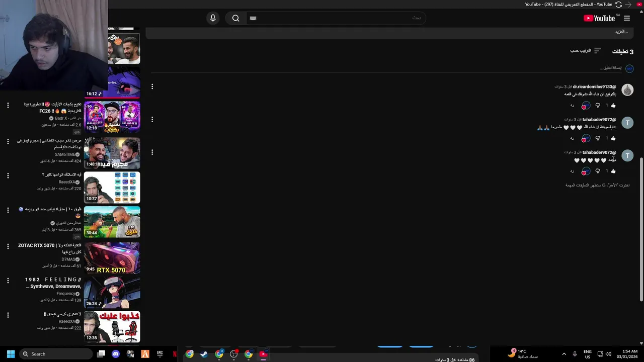The image size is (644, 362).
Task: Click the browser refresh icon
Action: (618, 4)
